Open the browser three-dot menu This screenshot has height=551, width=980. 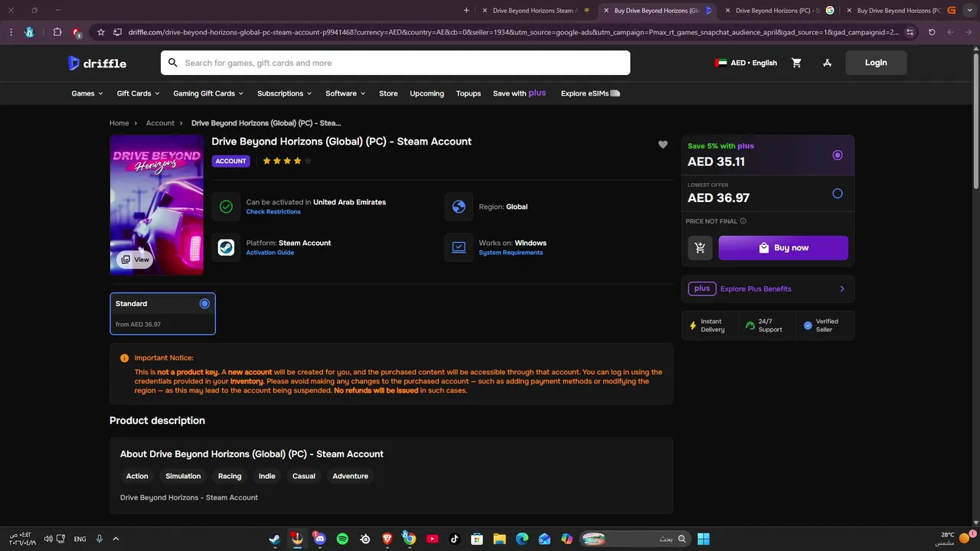[10, 32]
